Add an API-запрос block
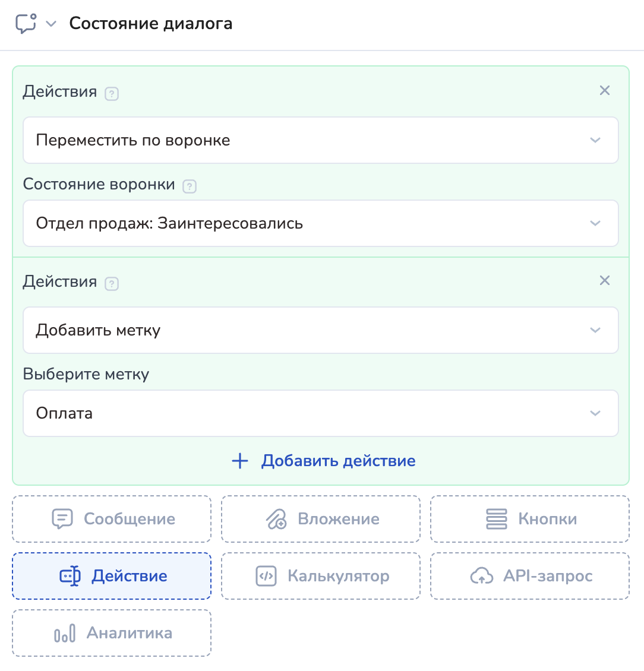This screenshot has width=644, height=671. tap(530, 576)
